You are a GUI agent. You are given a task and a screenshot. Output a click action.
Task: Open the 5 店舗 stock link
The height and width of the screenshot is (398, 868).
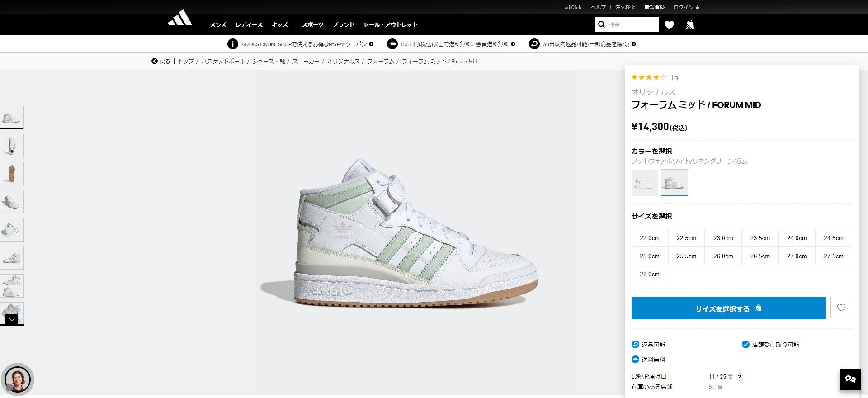click(x=715, y=387)
